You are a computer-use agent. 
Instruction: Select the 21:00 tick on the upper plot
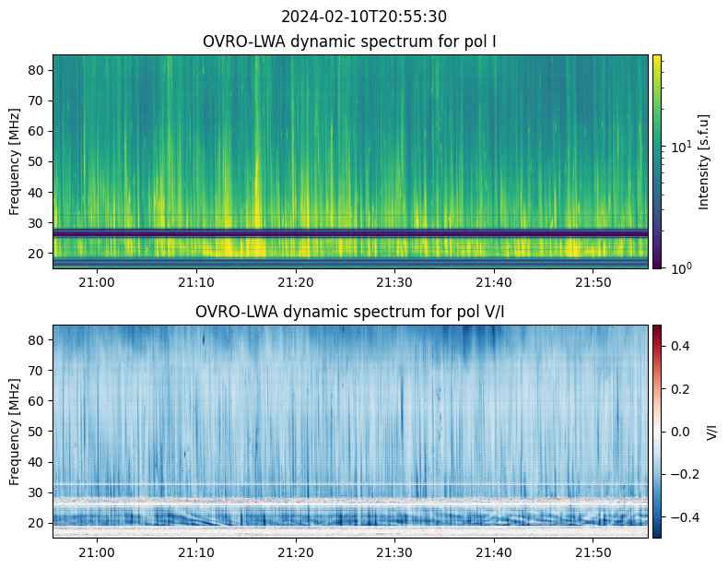[97, 282]
